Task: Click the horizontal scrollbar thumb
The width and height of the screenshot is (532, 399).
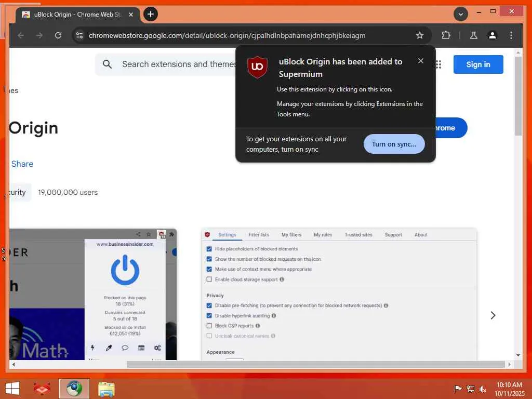Action: (315, 364)
